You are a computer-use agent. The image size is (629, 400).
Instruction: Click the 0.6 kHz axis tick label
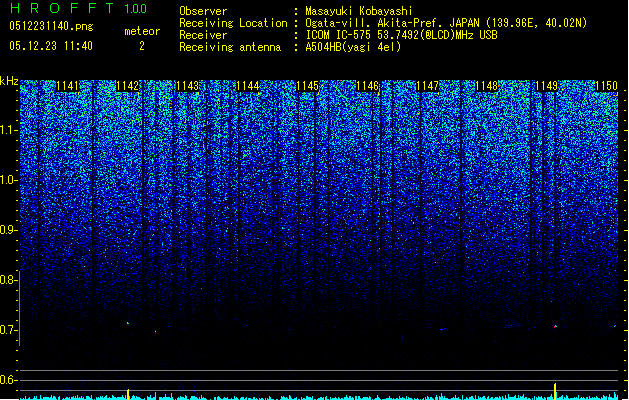[8, 380]
